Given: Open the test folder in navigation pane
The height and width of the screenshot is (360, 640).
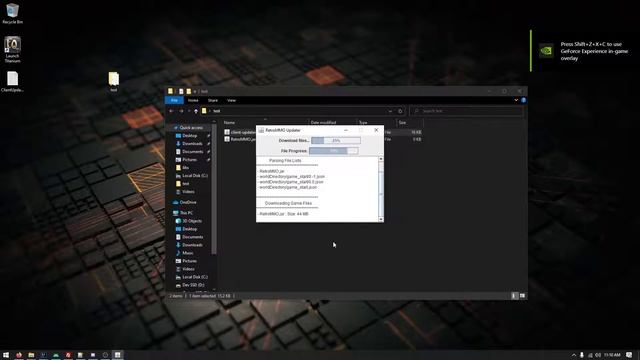Looking at the screenshot, I should pyautogui.click(x=186, y=184).
